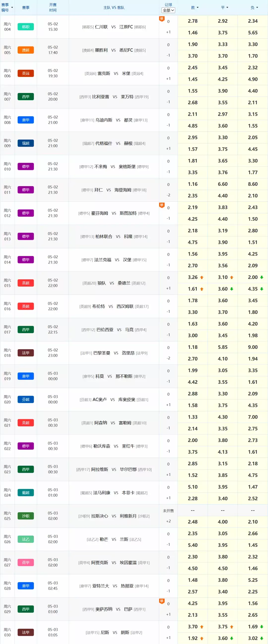Open away team 悉尼FC link
Screen dimensions: 268x644
126,50
